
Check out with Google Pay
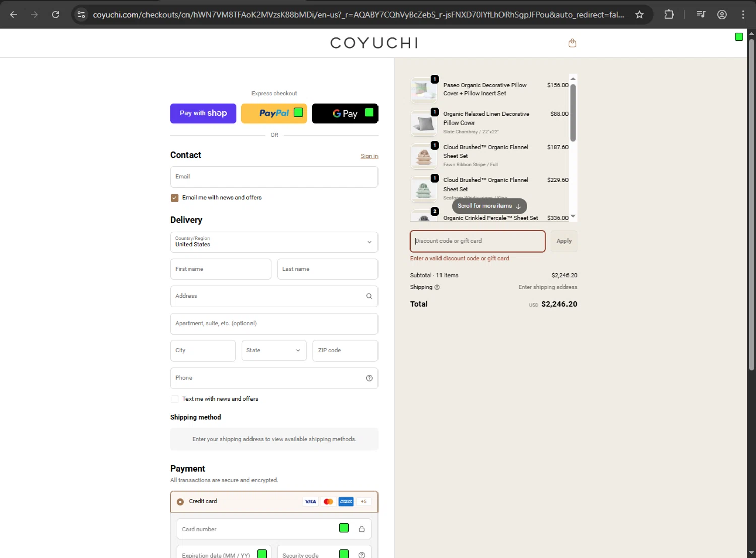tap(345, 113)
